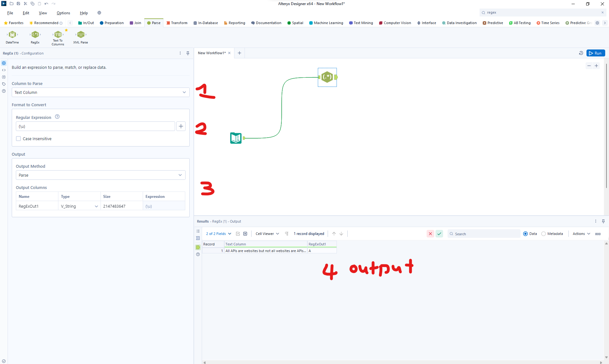Image resolution: width=609 pixels, height=364 pixels.
Task: Select the Data radio button in Results
Action: click(x=525, y=234)
